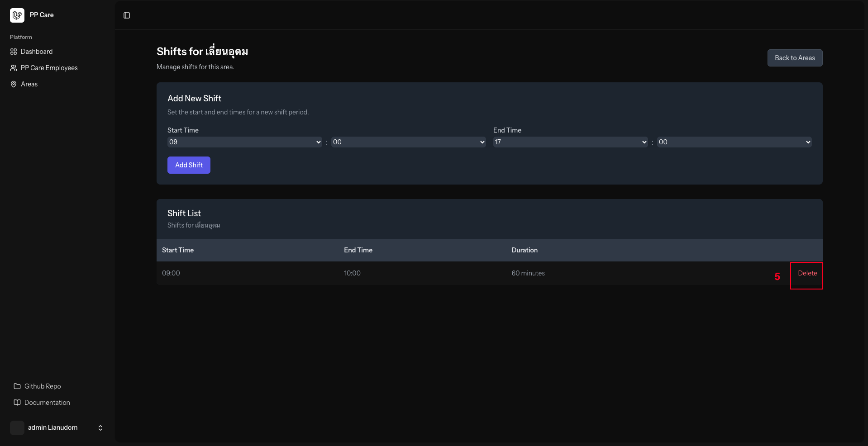Click the End Time column header
The height and width of the screenshot is (446, 868).
click(358, 250)
